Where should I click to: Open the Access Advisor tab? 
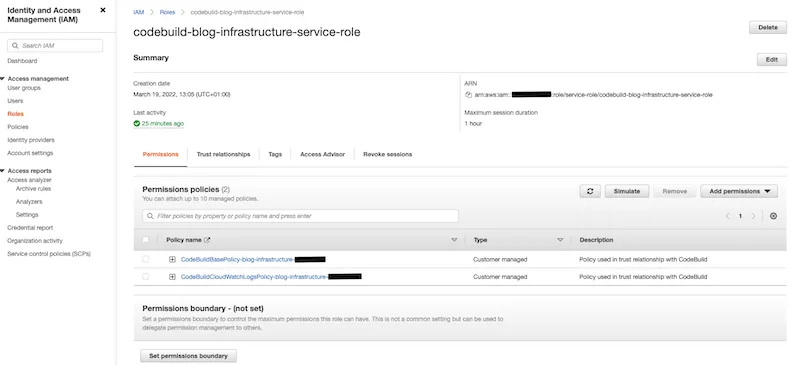click(x=322, y=154)
